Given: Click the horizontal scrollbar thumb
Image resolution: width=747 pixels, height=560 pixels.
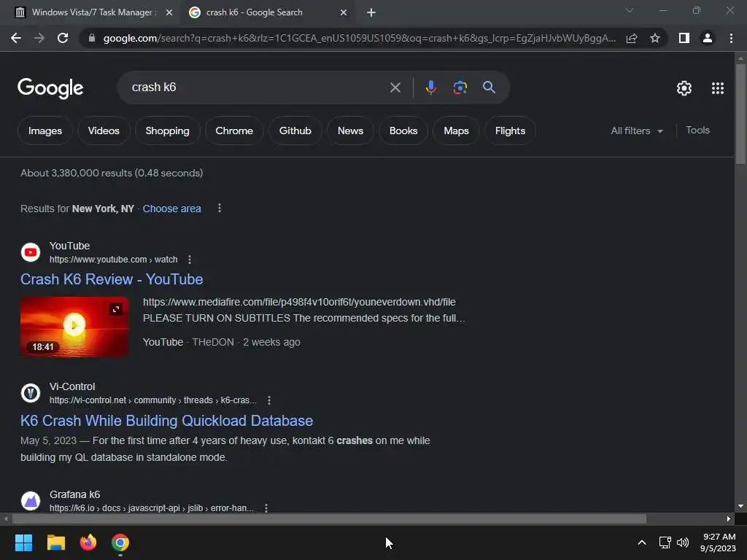Looking at the screenshot, I should click(329, 518).
